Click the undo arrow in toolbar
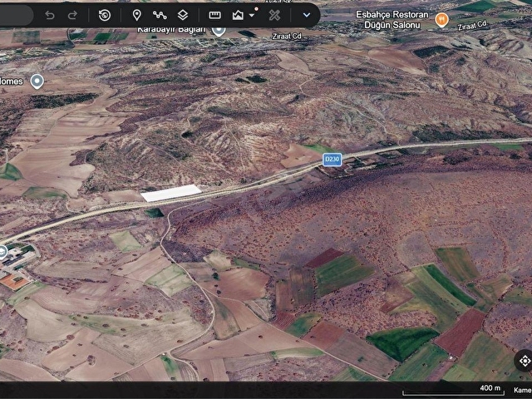Image resolution: width=532 pixels, height=399 pixels. click(50, 15)
